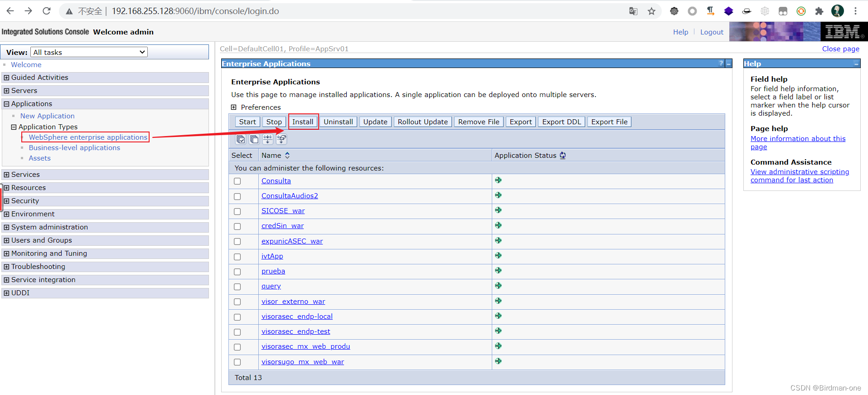Open WebSphere enterprise applications in the tree
The width and height of the screenshot is (868, 395).
click(88, 137)
